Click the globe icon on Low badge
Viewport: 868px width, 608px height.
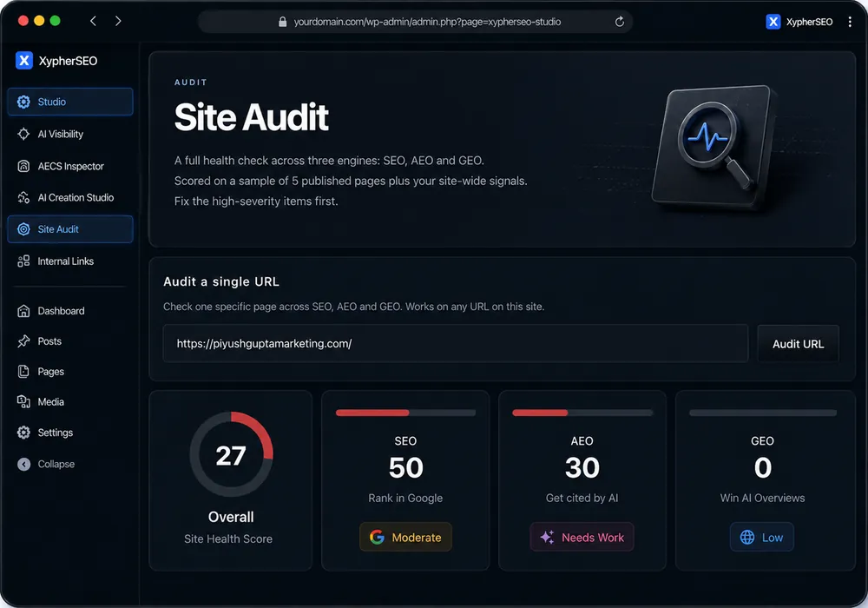[x=747, y=537]
